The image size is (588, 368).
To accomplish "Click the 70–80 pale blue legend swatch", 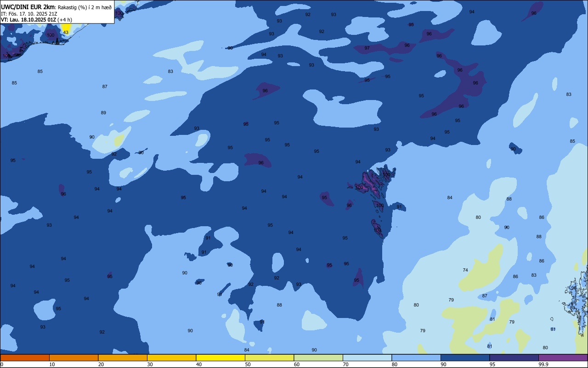I will 367,358.
